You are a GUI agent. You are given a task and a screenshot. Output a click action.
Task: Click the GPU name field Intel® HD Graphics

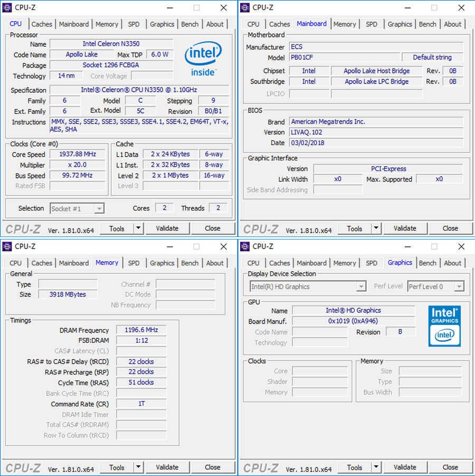[x=353, y=310]
